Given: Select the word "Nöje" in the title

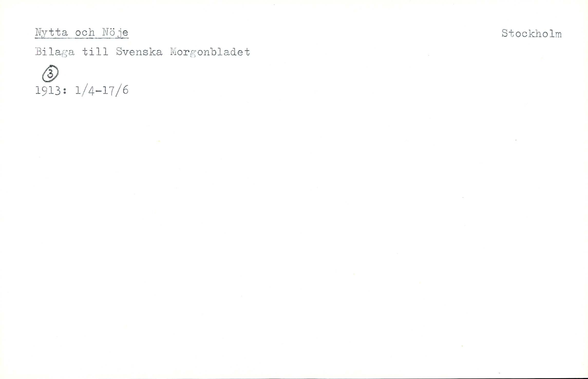Looking at the screenshot, I should (115, 33).
